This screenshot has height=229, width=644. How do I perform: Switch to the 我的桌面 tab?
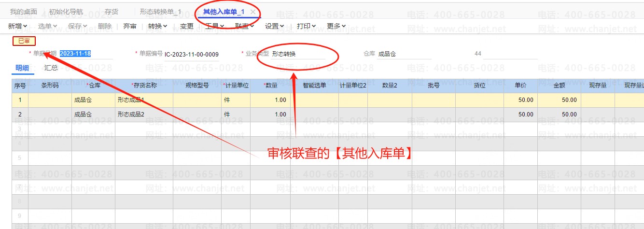click(23, 12)
